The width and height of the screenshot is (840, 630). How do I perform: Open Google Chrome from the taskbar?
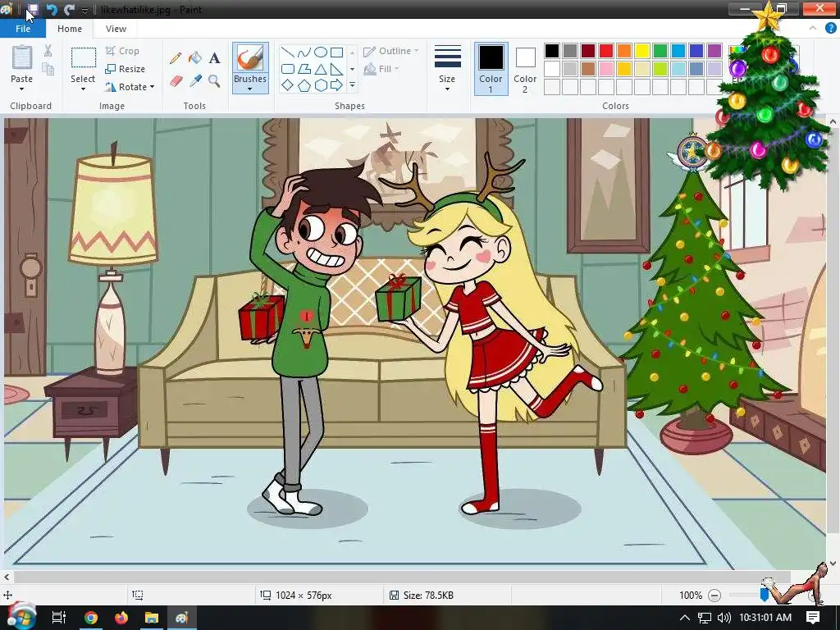pos(91,618)
